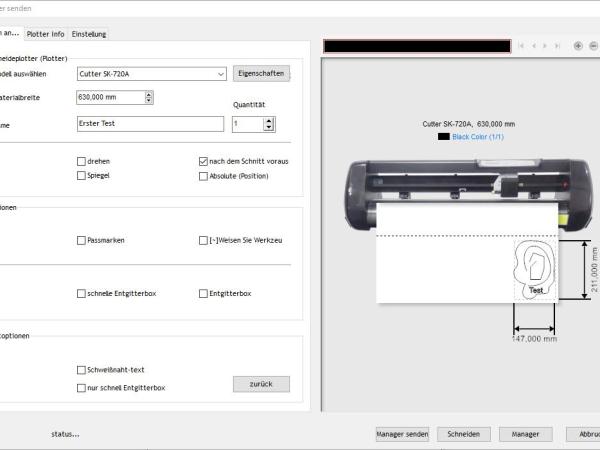This screenshot has height=450, width=600.
Task: Go to first page in preview navigation
Action: pos(520,46)
